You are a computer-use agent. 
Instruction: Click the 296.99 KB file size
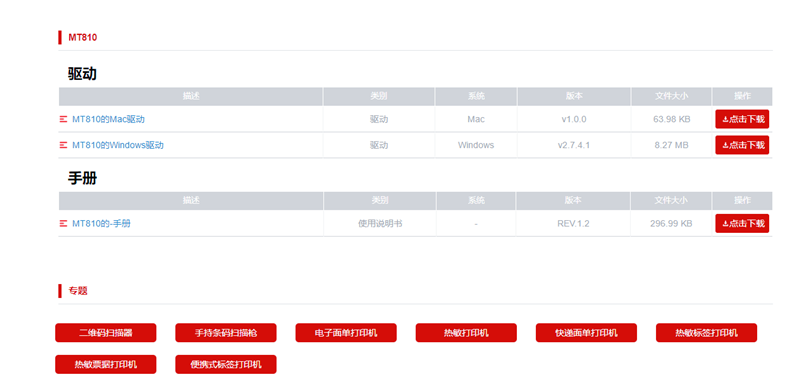[x=671, y=224]
